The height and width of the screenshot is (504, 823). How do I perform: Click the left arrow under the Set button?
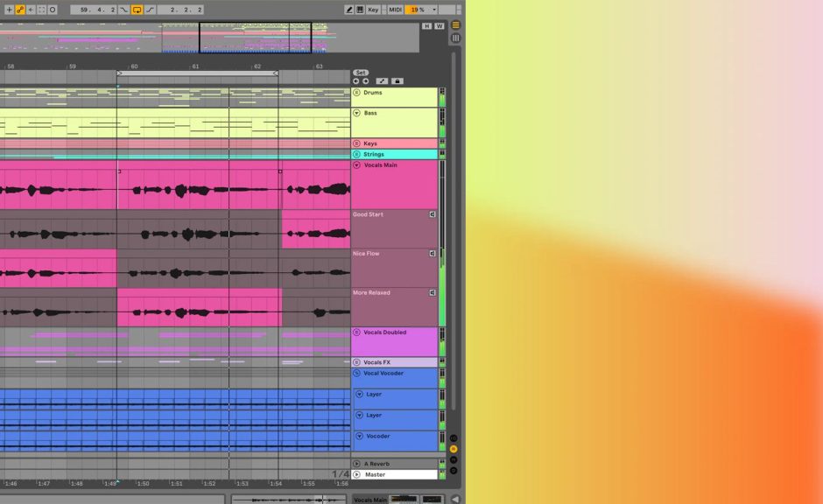click(355, 80)
